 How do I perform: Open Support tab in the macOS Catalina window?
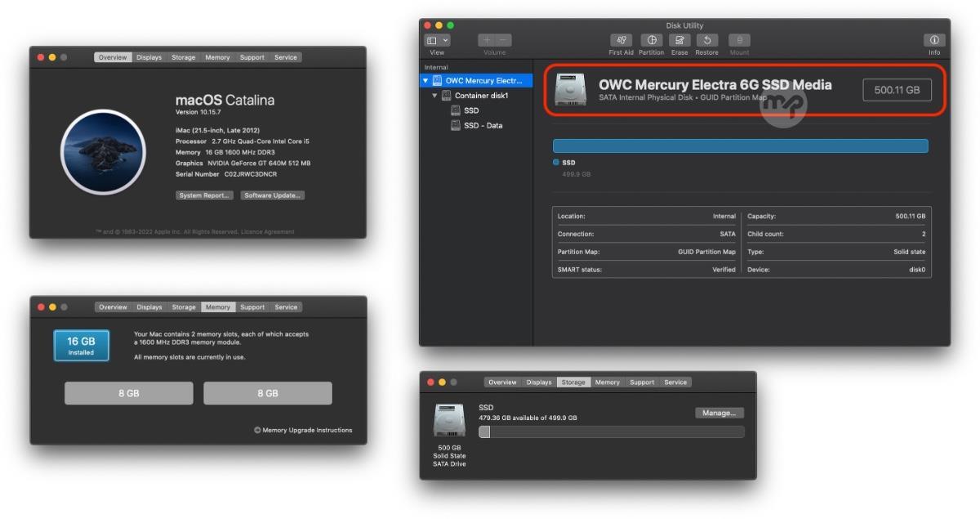(x=252, y=57)
